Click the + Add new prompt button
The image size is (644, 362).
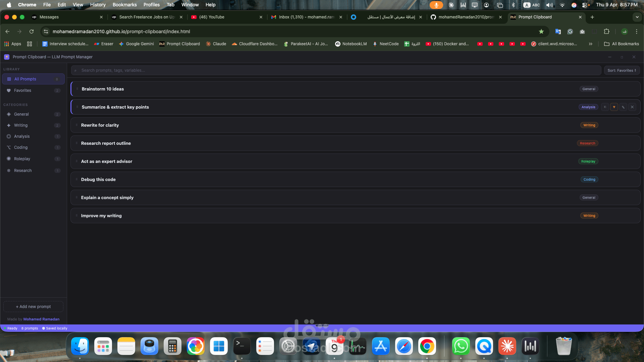33,307
